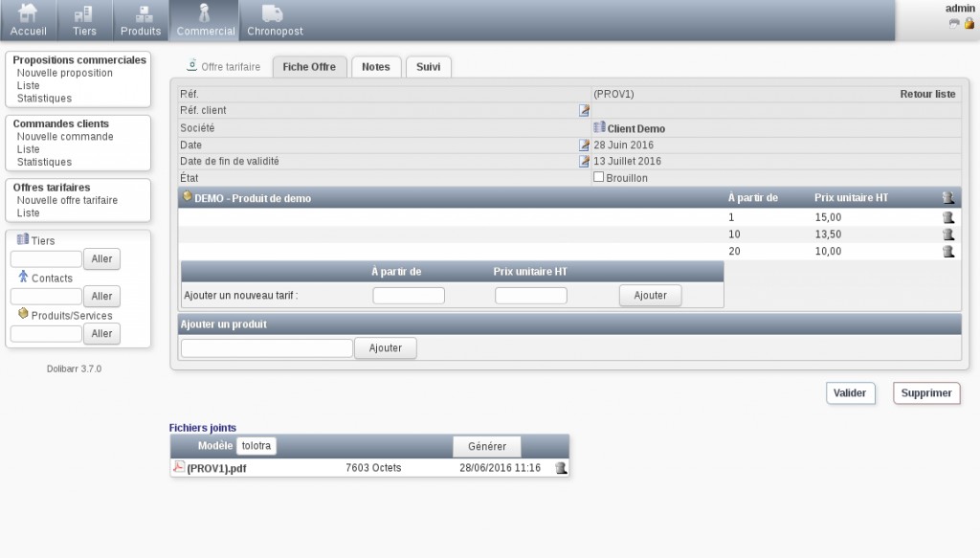The width and height of the screenshot is (980, 558).
Task: Open Statistiques under Commandes clients
Action: pyautogui.click(x=44, y=163)
